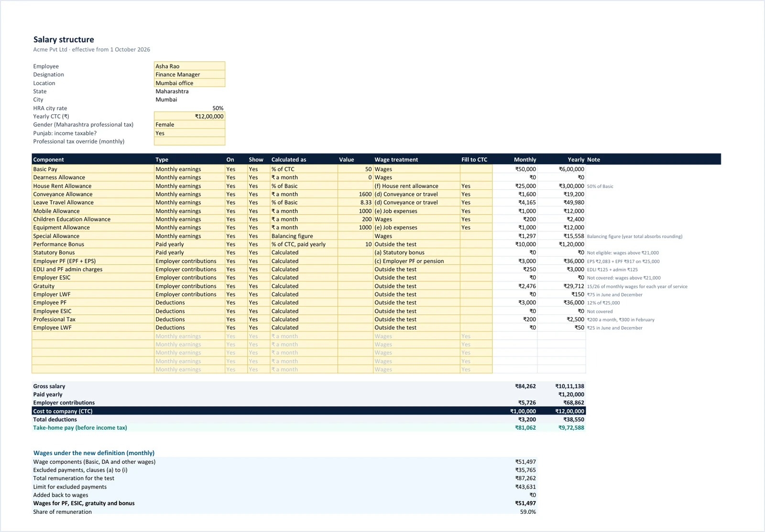Image resolution: width=765 pixels, height=532 pixels.
Task: Select the Gender cell showing Female
Action: coord(189,125)
